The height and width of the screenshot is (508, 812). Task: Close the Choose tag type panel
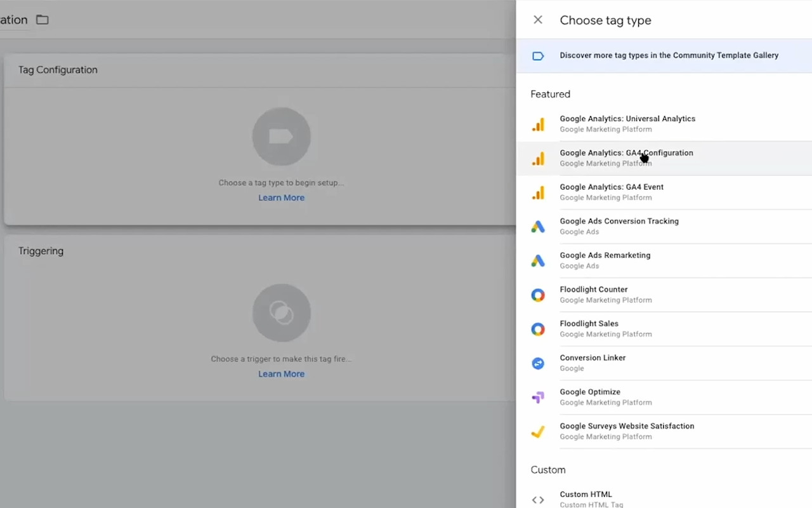click(x=538, y=20)
